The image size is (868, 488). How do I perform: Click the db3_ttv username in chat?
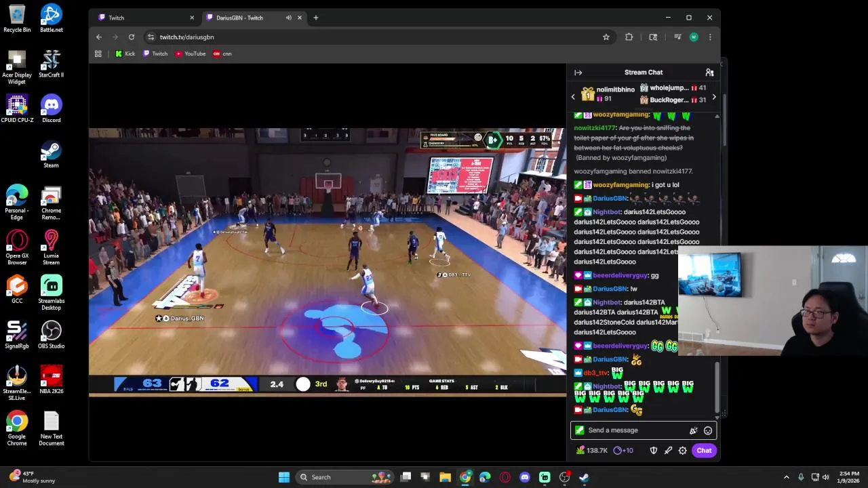596,373
